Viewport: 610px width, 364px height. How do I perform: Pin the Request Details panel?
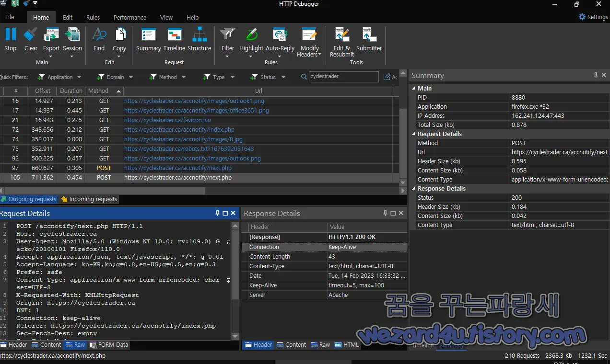[217, 213]
